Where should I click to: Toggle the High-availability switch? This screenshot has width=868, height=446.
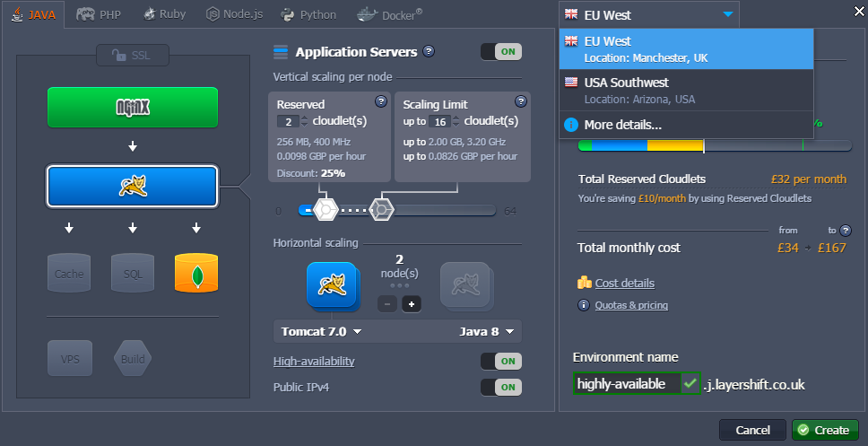click(x=501, y=362)
